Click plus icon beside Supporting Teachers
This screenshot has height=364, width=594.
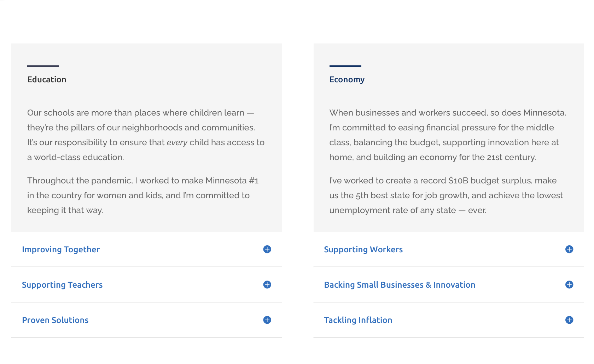tap(267, 285)
